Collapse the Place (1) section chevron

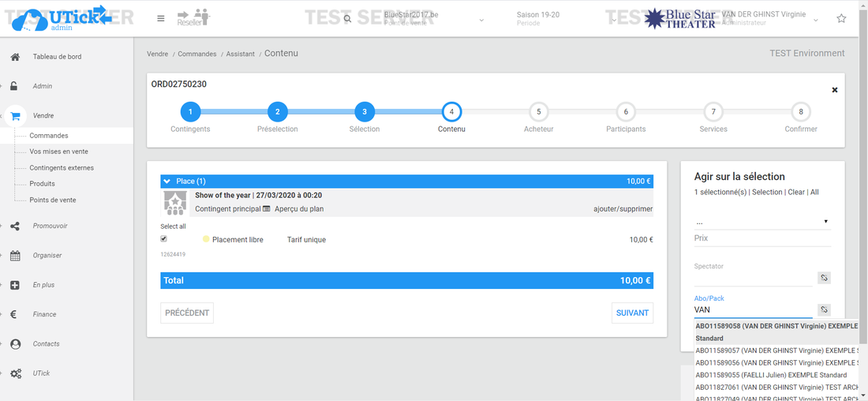(167, 182)
